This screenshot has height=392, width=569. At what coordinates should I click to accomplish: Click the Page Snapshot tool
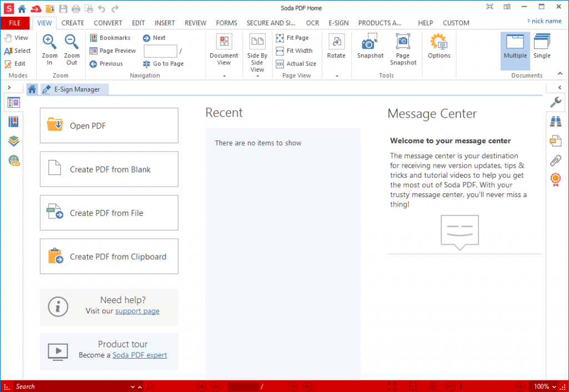(403, 49)
